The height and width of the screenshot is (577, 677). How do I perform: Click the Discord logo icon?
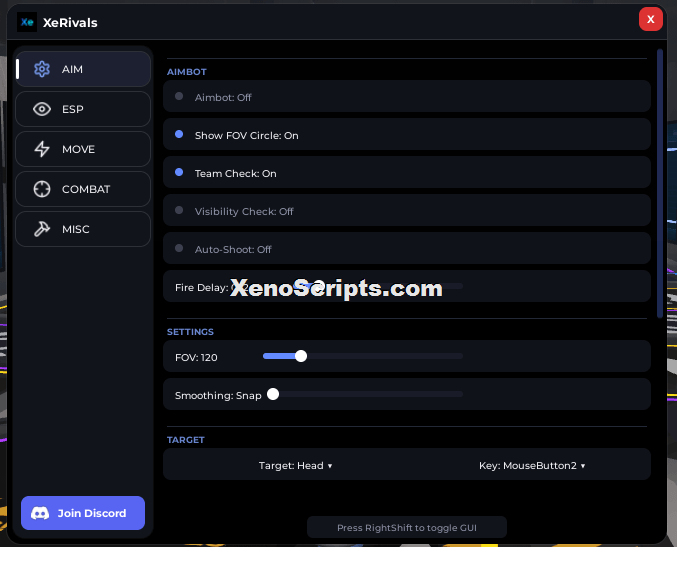[x=40, y=513]
